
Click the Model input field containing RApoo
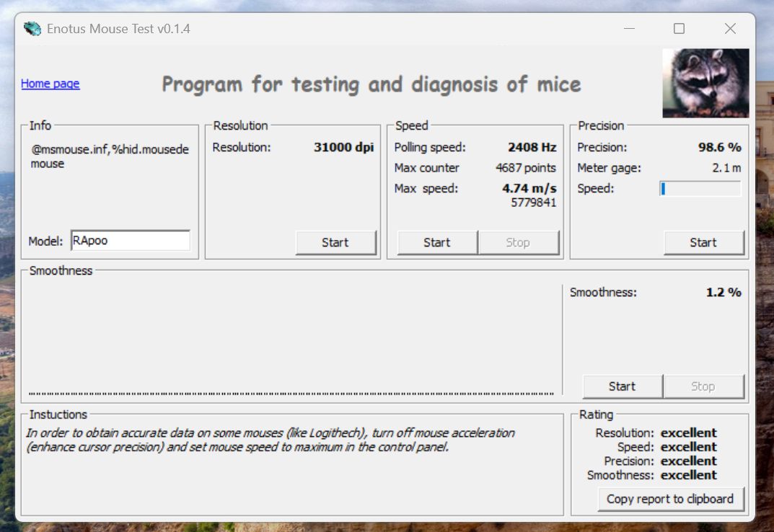pyautogui.click(x=131, y=240)
